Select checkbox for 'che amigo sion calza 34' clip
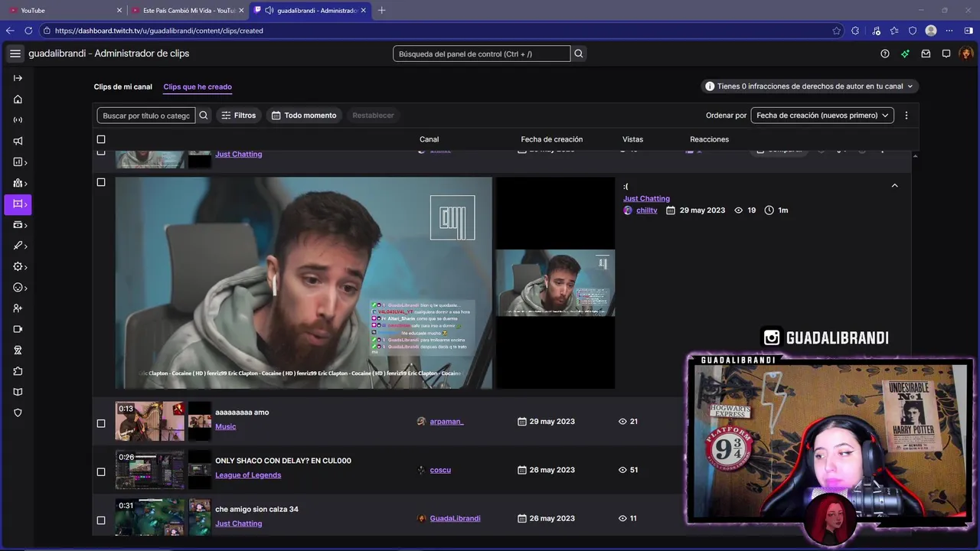This screenshot has height=551, width=980. pos(101,520)
